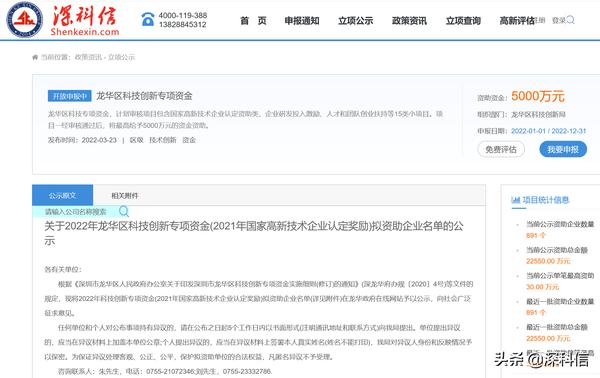Click the 技术创新 tag
Image resolution: width=600 pixels, height=378 pixels.
[163, 140]
